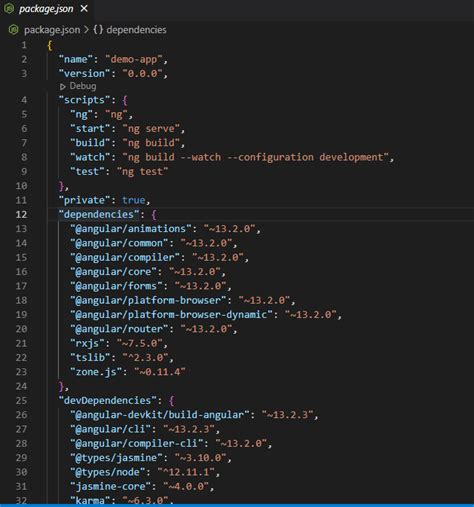Click the "private" key

(x=84, y=200)
